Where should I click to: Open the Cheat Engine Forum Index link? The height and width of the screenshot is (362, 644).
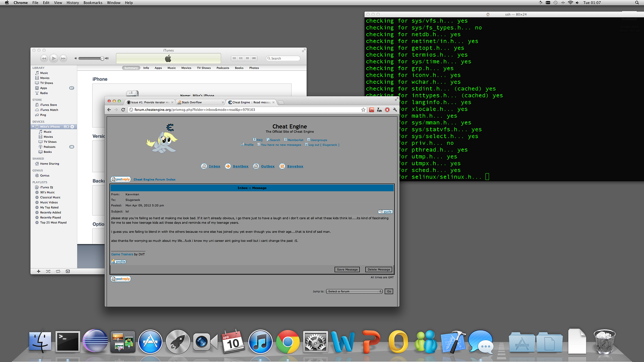155,180
